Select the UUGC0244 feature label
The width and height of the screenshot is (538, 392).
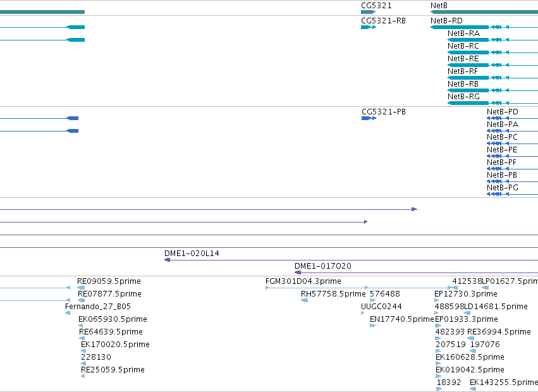click(x=381, y=307)
